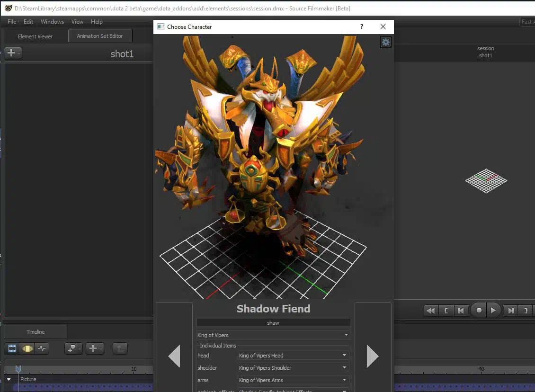Click the 'shot1' heading in Animation Set Editor
The width and height of the screenshot is (535, 392).
(122, 54)
